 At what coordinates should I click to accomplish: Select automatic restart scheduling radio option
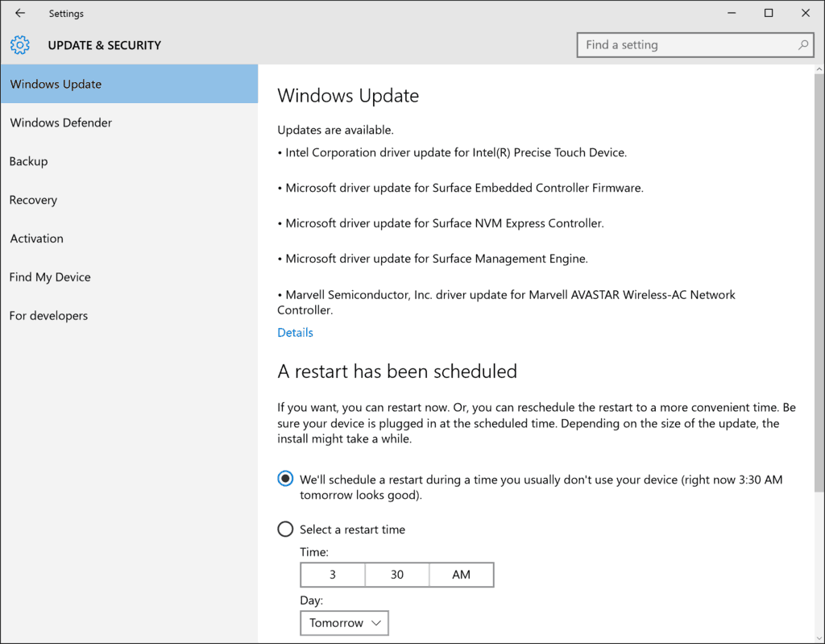[x=285, y=479]
